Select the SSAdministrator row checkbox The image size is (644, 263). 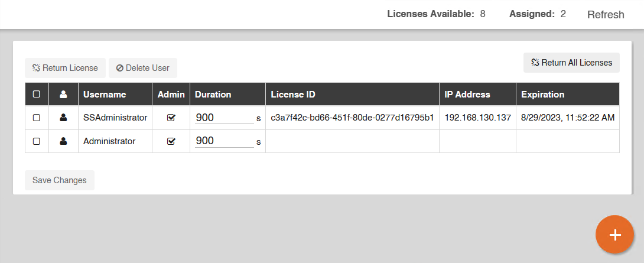(37, 118)
